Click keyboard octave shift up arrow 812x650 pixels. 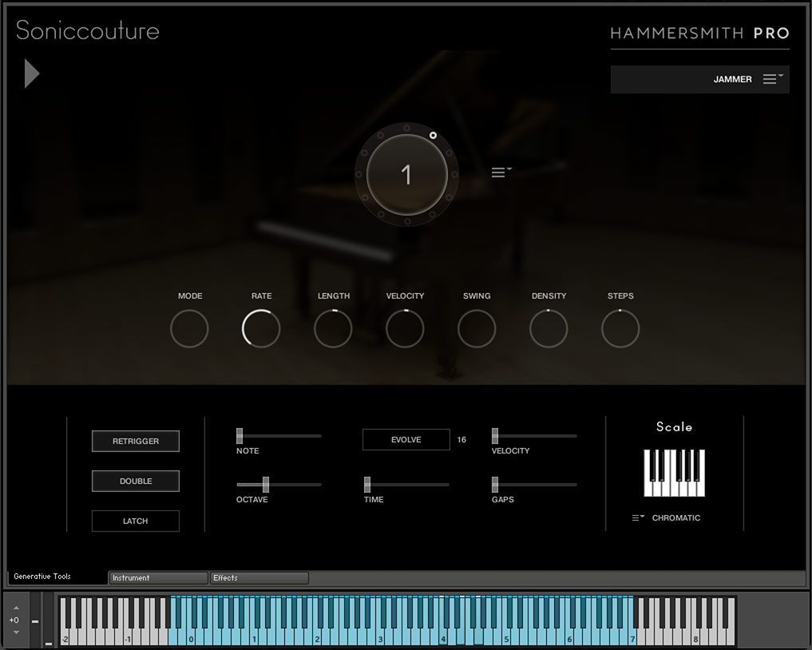pos(16,608)
